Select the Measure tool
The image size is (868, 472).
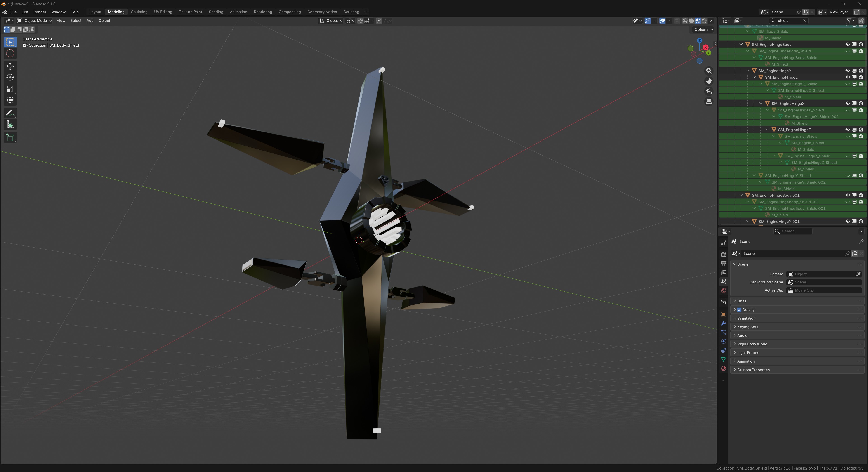10,125
